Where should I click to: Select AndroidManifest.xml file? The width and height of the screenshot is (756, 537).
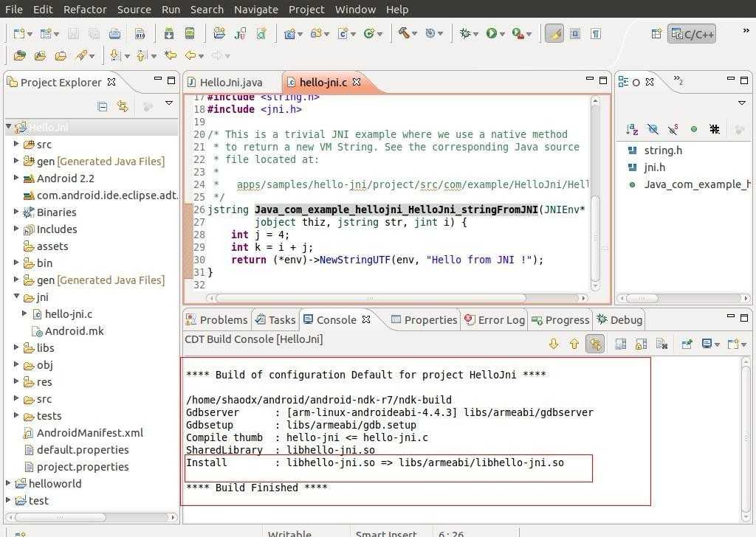click(83, 432)
